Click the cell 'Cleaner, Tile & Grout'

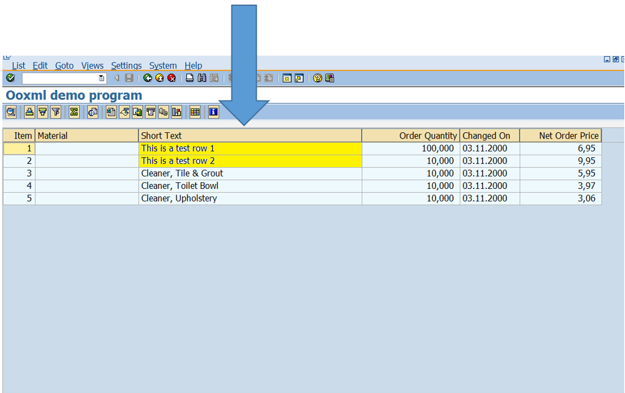coord(250,173)
